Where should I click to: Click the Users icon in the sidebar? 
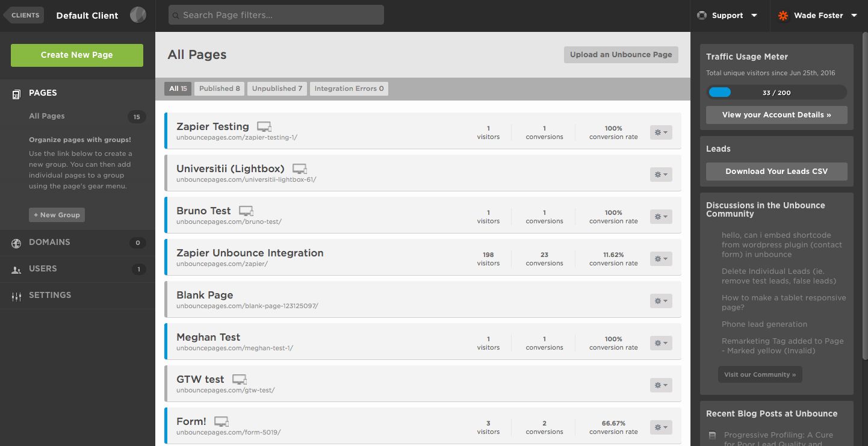point(17,270)
